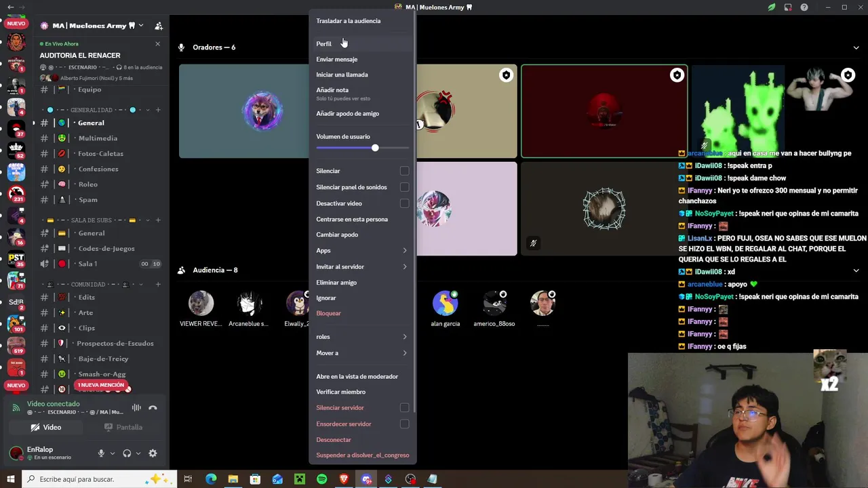Add a channel to SALA DE SUBS category
The image size is (868, 488).
(158, 220)
